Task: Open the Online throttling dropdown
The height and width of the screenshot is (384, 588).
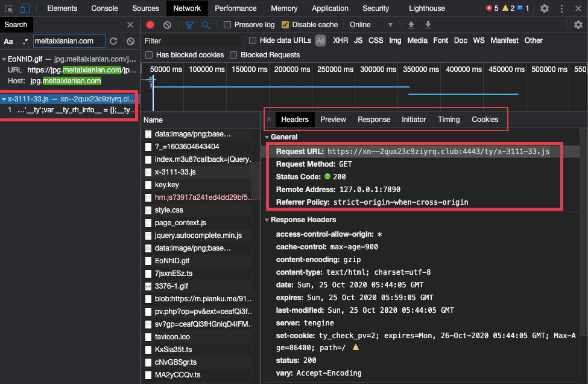Action: (371, 25)
